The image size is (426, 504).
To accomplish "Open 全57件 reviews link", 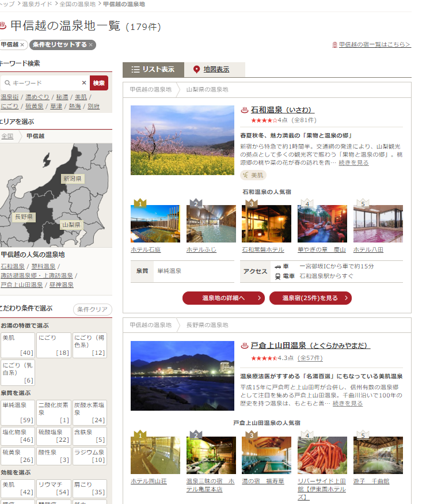I will (x=310, y=358).
